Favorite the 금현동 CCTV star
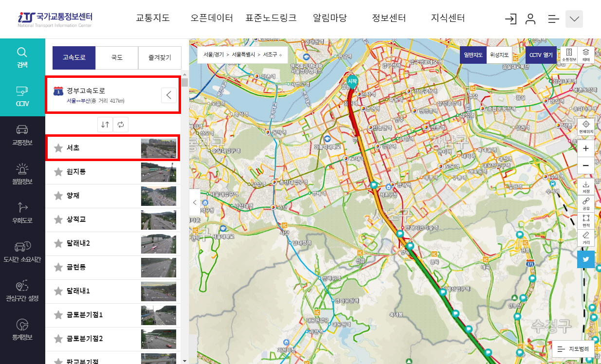Image resolution: width=601 pixels, height=364 pixels. [x=58, y=267]
